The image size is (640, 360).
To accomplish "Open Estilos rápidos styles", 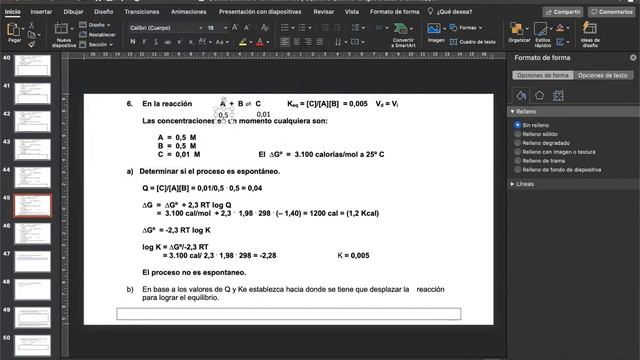I will click(x=541, y=29).
